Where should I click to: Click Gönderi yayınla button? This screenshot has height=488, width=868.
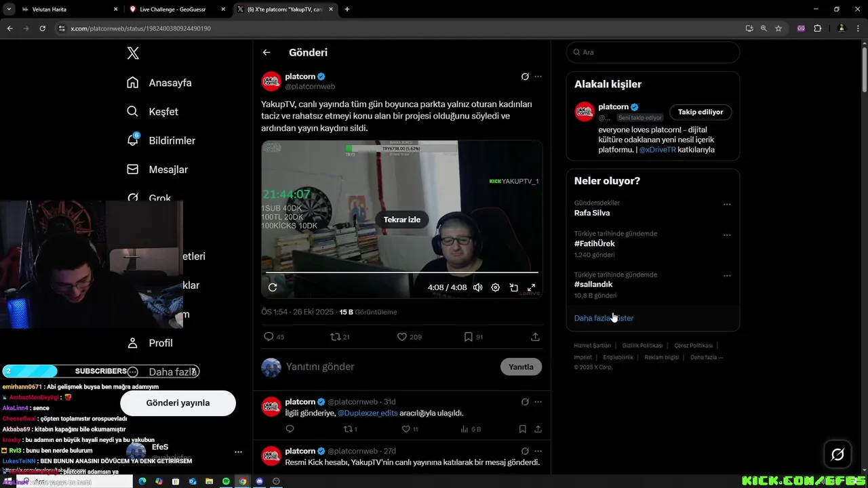click(178, 403)
